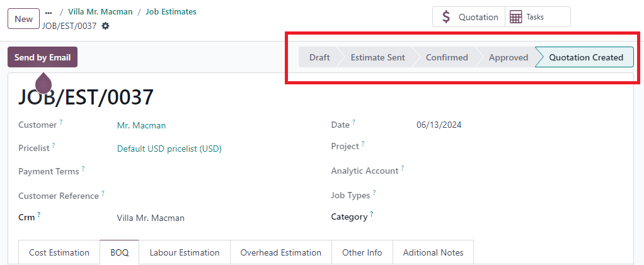Select the Approved status stage

[509, 57]
